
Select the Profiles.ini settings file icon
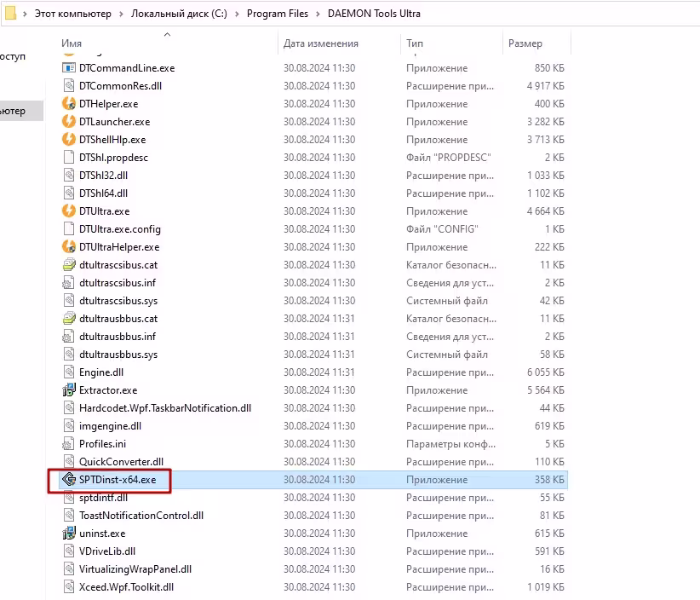pos(70,444)
